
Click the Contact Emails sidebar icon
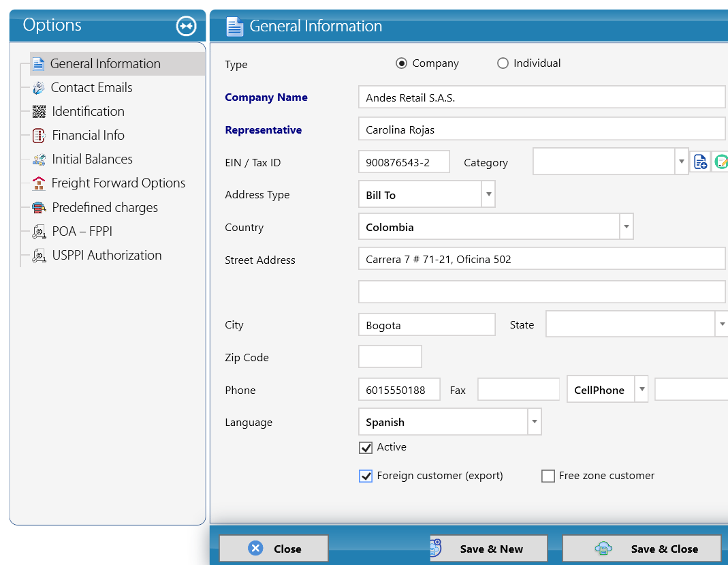[39, 88]
